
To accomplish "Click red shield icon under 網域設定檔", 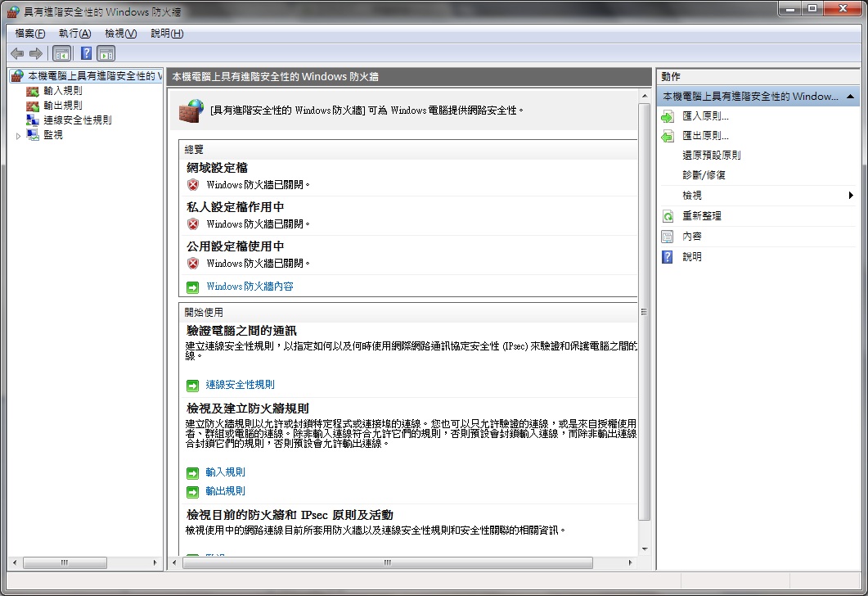I will [192, 184].
